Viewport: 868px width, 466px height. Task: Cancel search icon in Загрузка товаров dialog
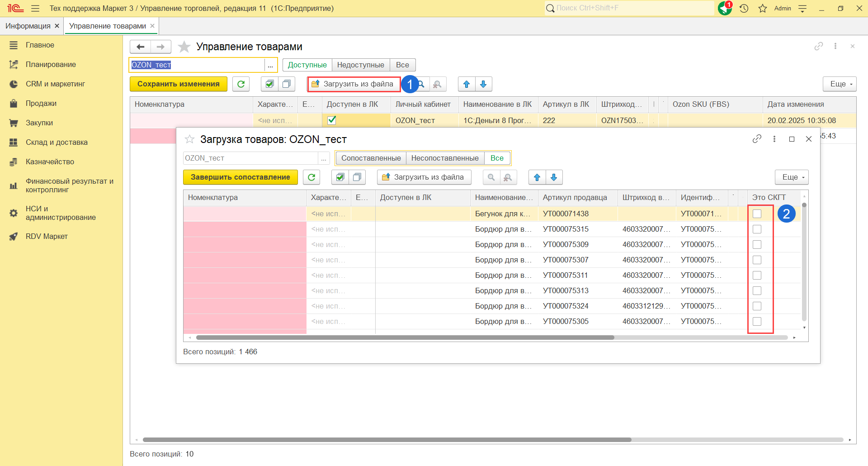coord(508,177)
